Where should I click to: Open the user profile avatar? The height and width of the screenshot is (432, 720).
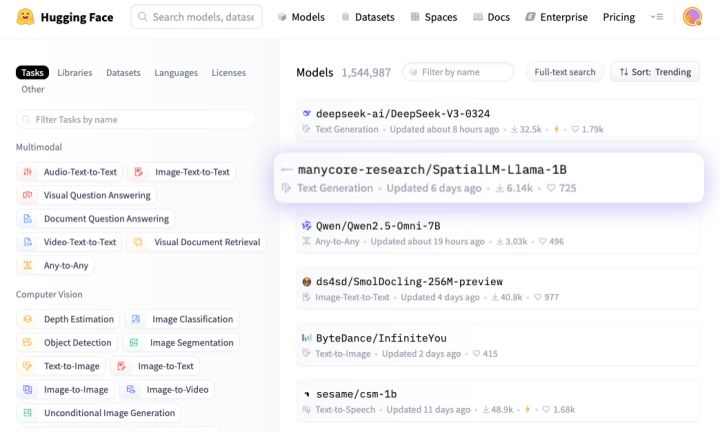click(x=692, y=17)
